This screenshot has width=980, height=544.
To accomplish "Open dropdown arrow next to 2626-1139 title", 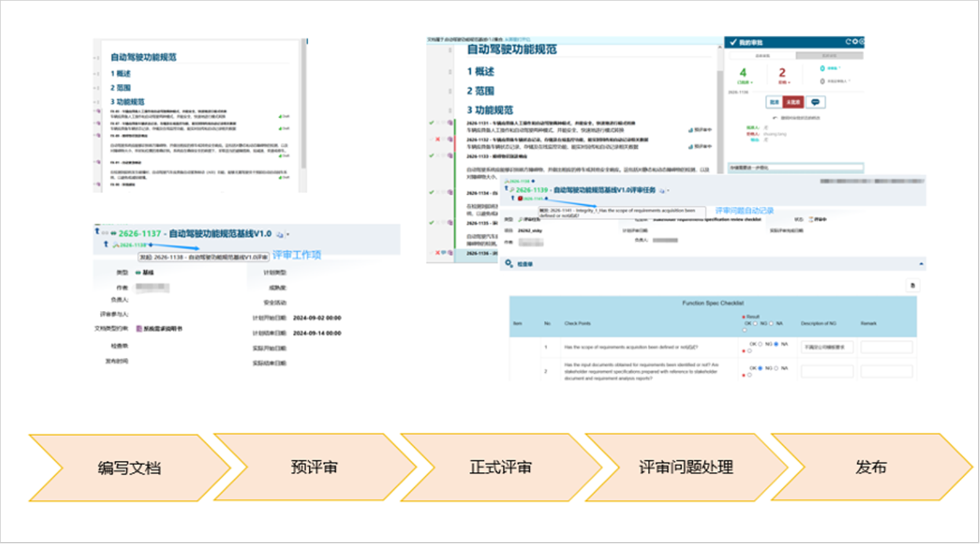I will pos(668,191).
